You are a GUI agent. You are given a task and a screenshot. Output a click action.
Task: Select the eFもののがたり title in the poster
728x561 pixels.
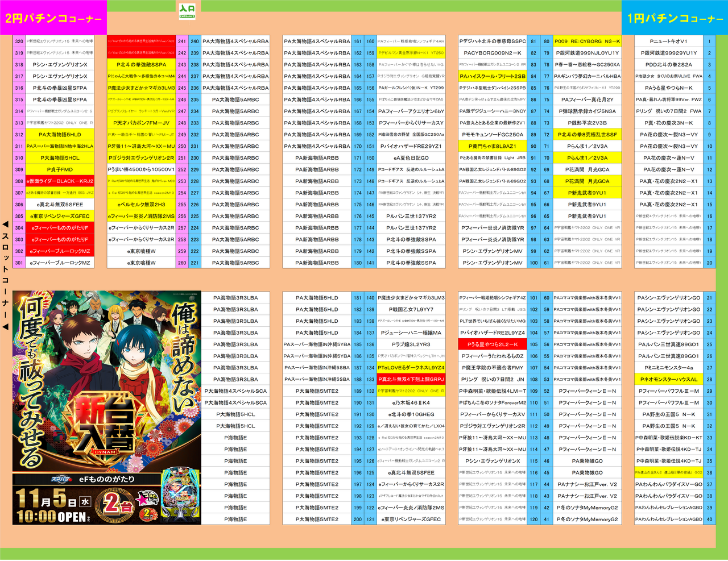[x=107, y=479]
